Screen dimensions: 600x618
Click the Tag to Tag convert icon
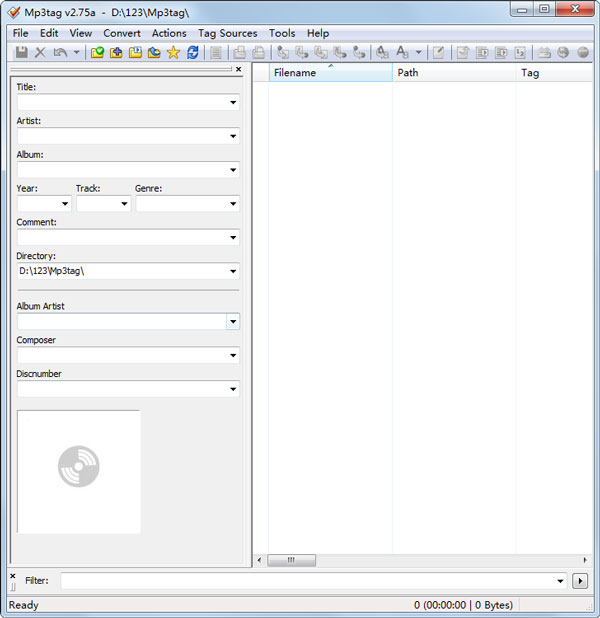tap(359, 52)
